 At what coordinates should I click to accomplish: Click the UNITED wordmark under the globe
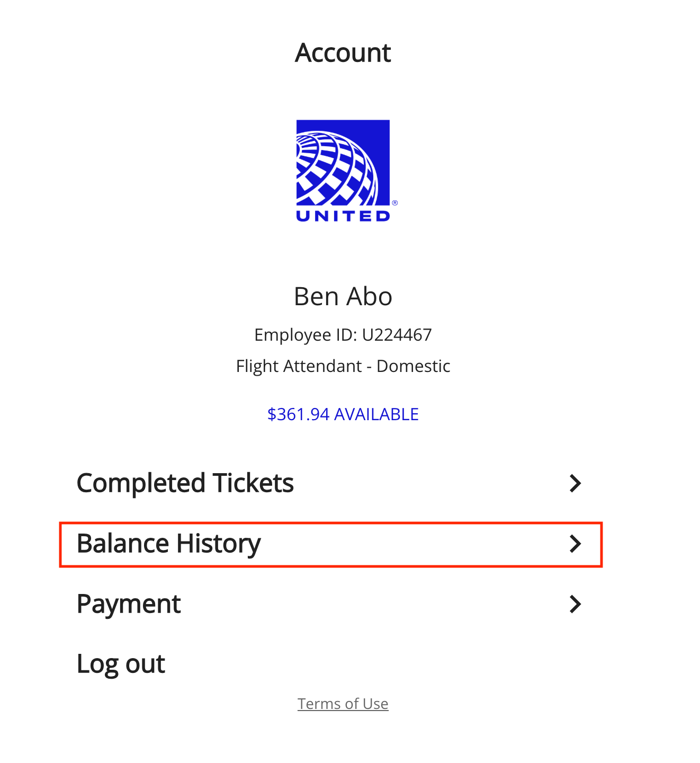[x=343, y=216]
